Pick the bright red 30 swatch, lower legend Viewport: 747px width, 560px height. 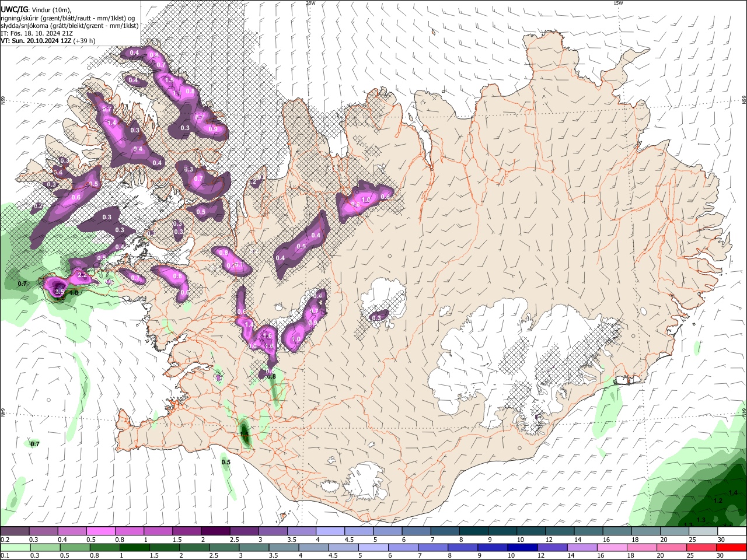732,547
